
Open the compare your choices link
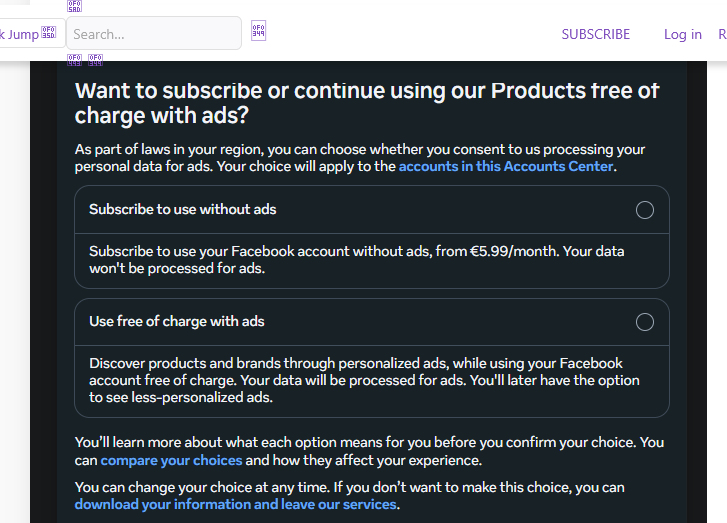click(171, 460)
